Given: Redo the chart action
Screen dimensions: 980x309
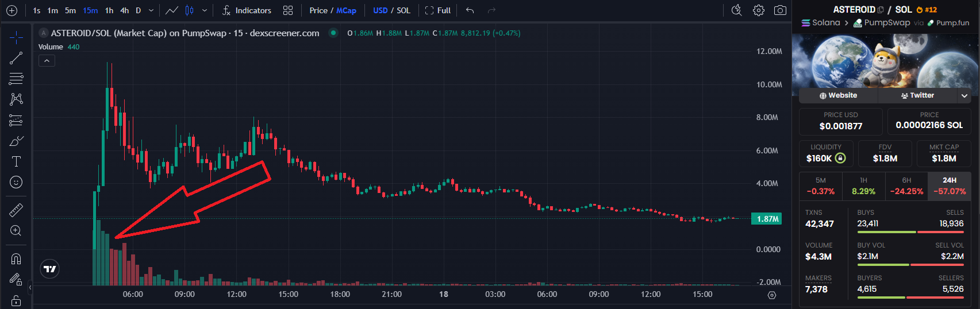Looking at the screenshot, I should (x=491, y=10).
